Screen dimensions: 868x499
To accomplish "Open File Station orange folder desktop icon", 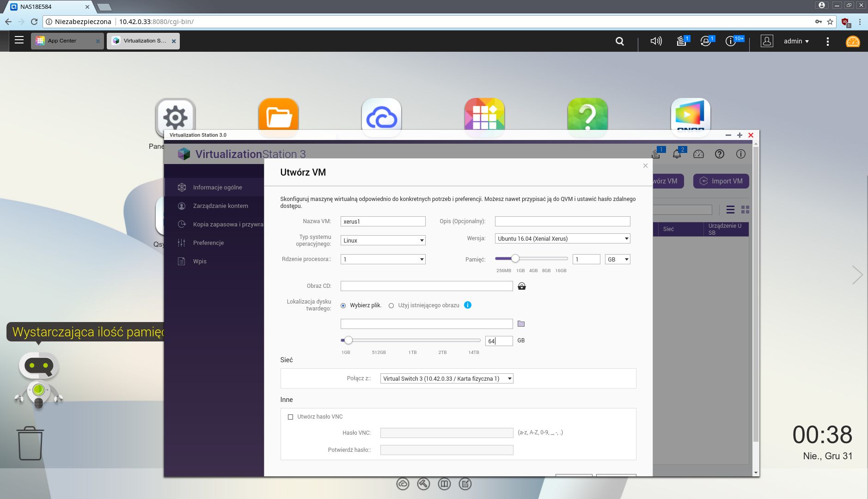I will [x=278, y=117].
